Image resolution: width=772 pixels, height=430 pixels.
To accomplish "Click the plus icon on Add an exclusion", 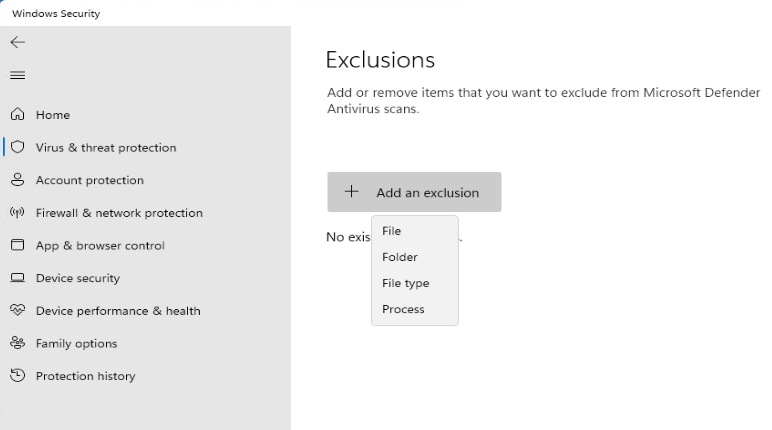I will 351,192.
